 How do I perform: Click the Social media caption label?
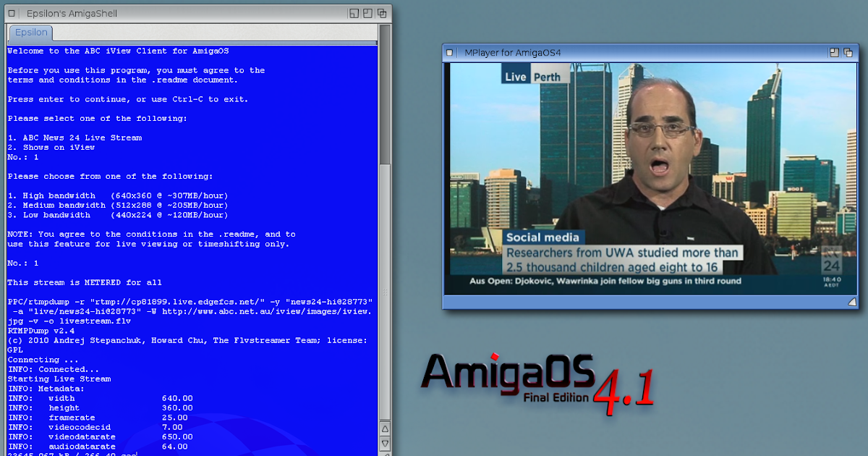click(x=542, y=237)
